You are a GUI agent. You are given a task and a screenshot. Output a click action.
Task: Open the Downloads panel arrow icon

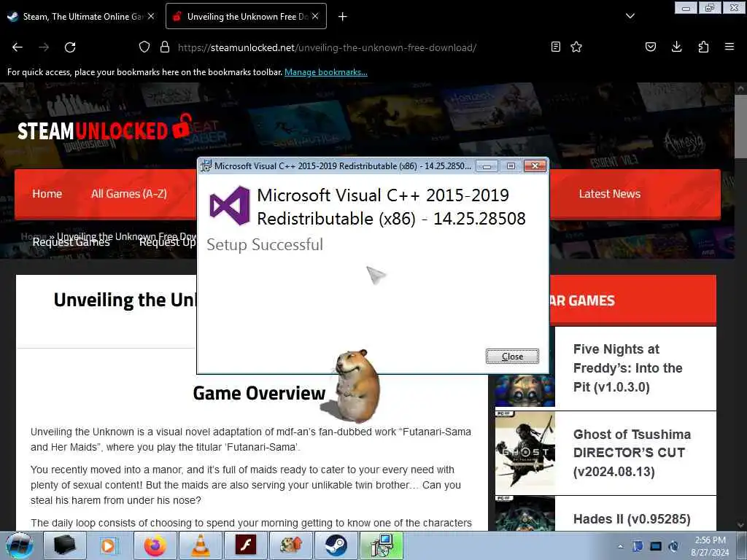point(676,47)
